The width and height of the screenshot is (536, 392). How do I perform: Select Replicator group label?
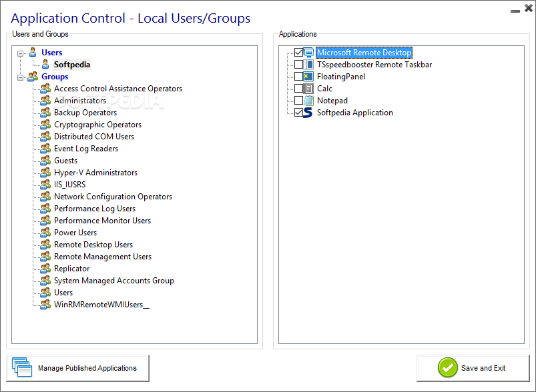click(72, 269)
